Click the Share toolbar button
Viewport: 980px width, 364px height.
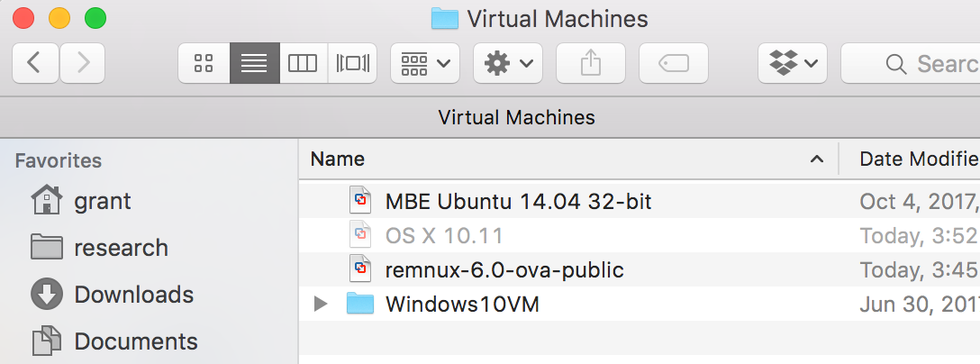591,62
